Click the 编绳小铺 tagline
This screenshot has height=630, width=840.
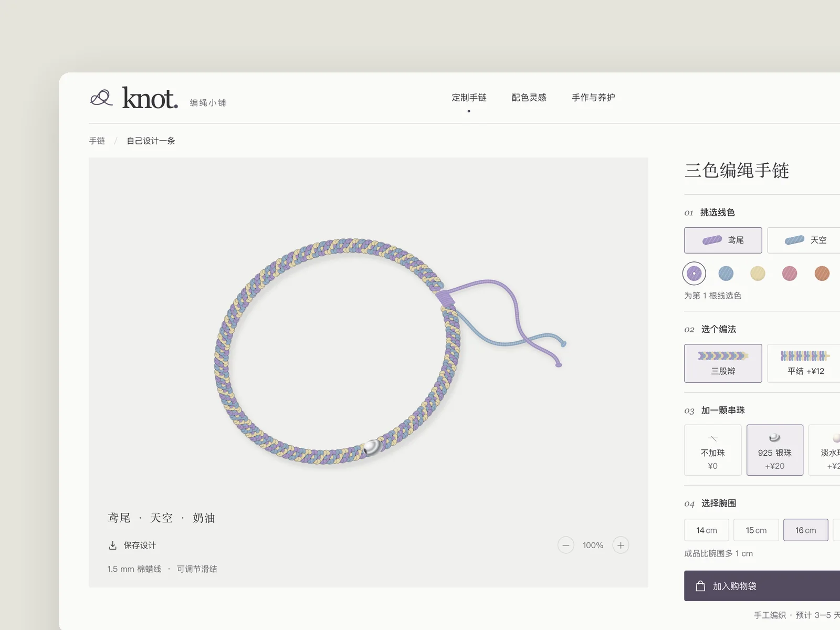pos(208,103)
